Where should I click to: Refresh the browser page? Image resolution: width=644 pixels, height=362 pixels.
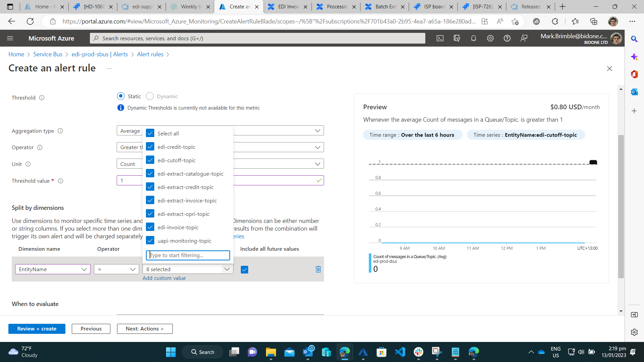(30, 21)
